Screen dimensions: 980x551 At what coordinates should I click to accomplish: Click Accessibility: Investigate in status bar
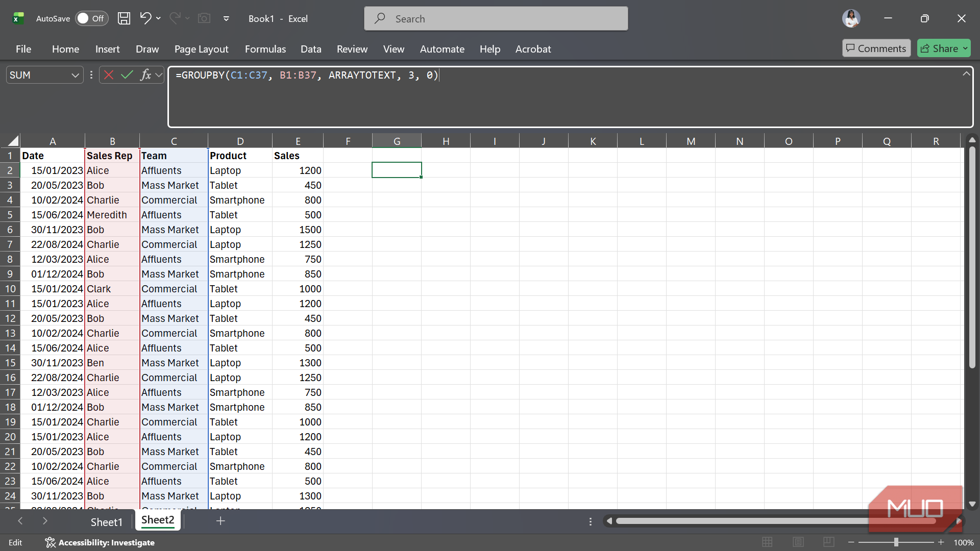100,542
